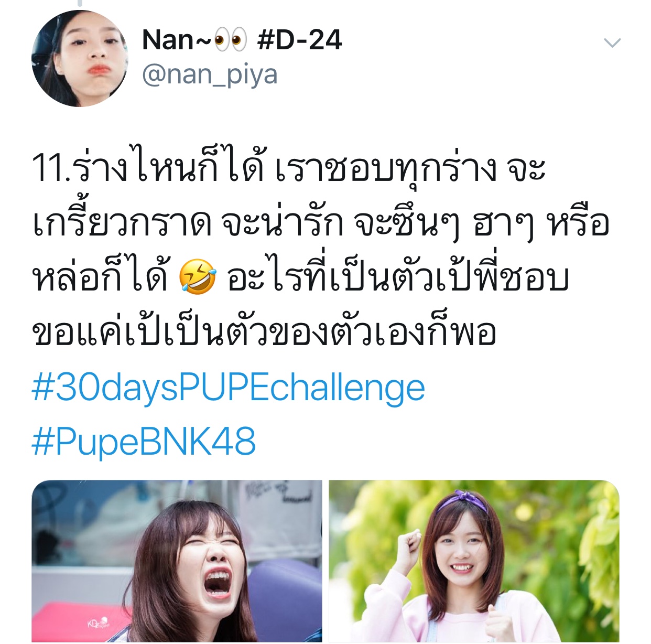Image resolution: width=651 pixels, height=644 pixels.
Task: Visit the @nan_piya handle link
Action: (210, 74)
